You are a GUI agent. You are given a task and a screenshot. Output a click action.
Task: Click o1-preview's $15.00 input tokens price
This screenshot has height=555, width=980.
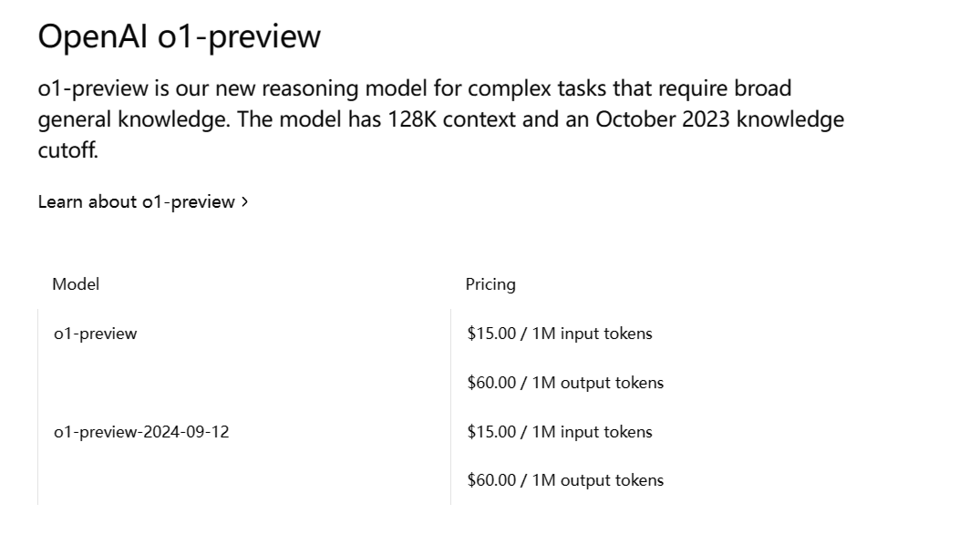[x=560, y=334]
